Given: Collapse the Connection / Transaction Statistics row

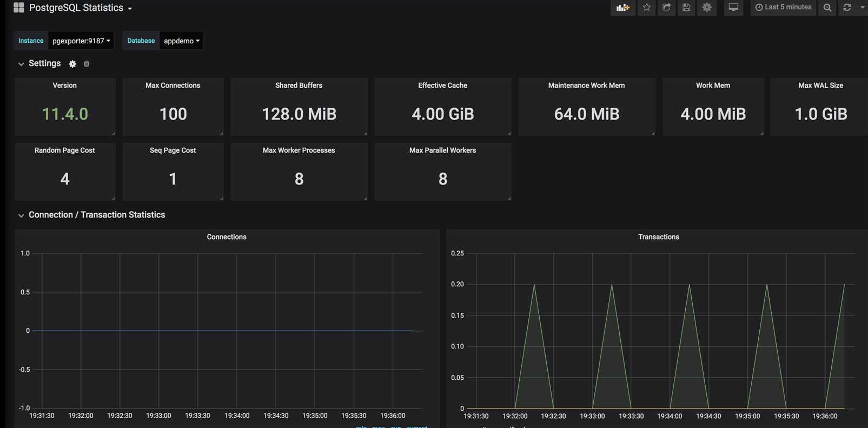Looking at the screenshot, I should point(21,215).
